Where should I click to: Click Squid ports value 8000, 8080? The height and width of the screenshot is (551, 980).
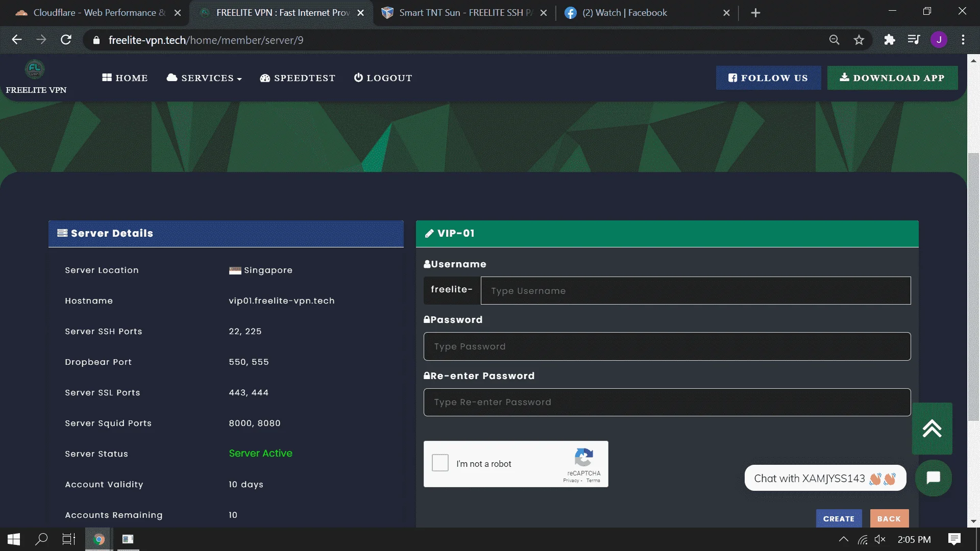[x=255, y=423]
